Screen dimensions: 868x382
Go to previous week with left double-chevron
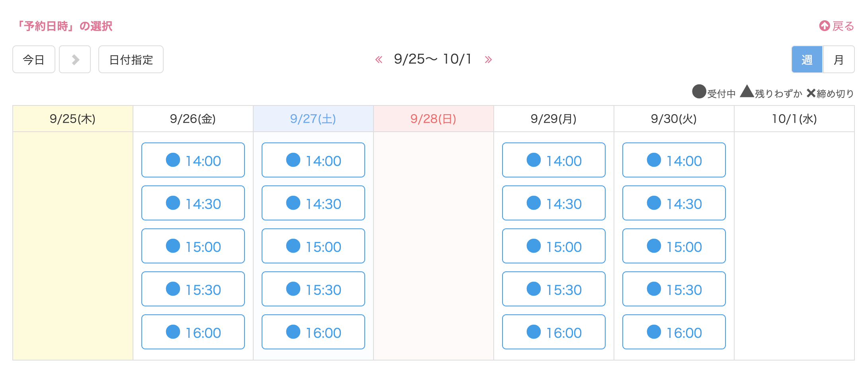point(379,60)
